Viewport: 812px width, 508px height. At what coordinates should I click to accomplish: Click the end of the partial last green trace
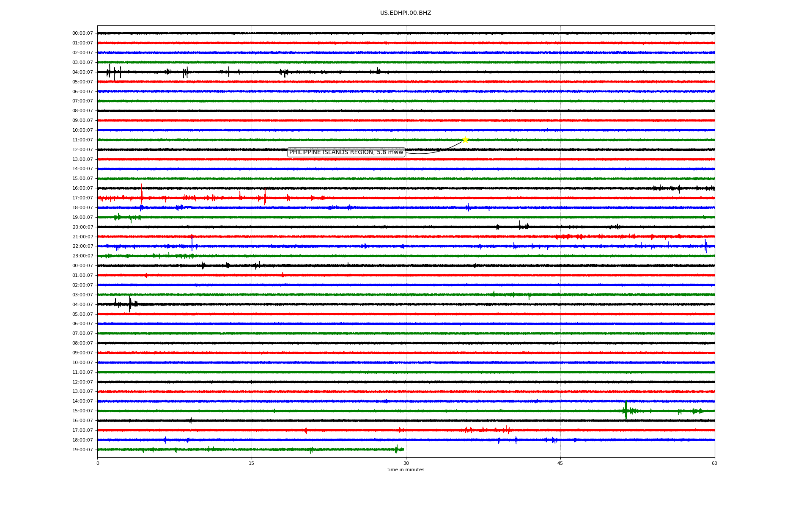pyautogui.click(x=403, y=450)
